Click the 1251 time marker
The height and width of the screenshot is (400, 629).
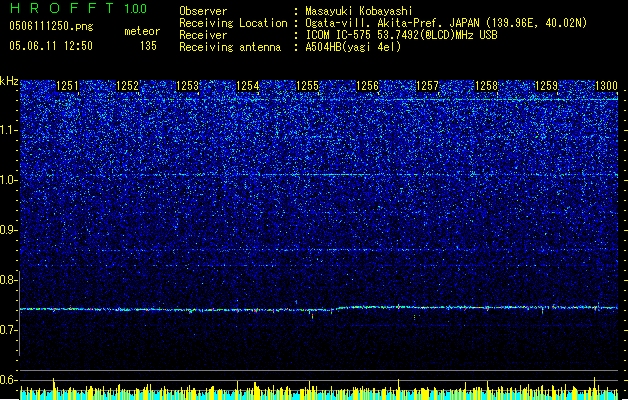67,86
